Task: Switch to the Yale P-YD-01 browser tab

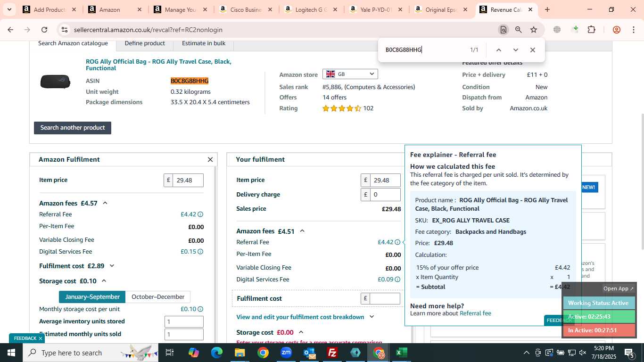Action: [x=376, y=9]
